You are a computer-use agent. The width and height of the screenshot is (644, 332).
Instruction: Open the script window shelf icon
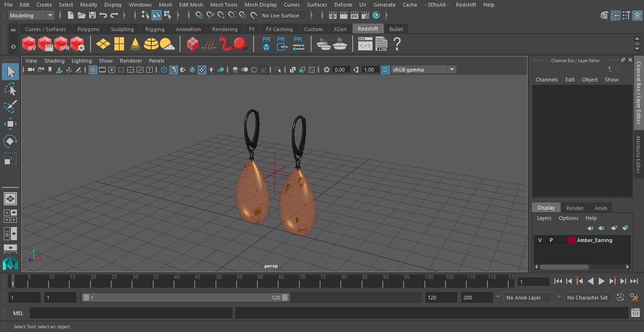[x=365, y=44]
